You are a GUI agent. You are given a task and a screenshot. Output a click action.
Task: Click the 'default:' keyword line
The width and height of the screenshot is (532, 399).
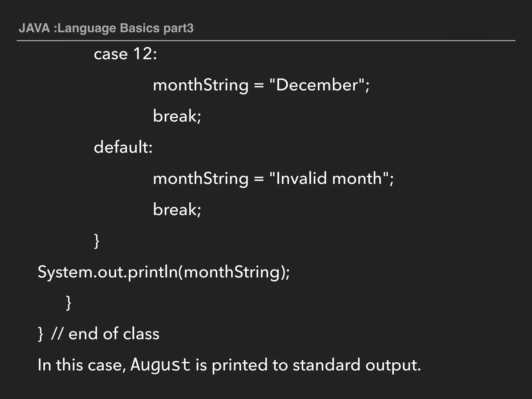(123, 147)
